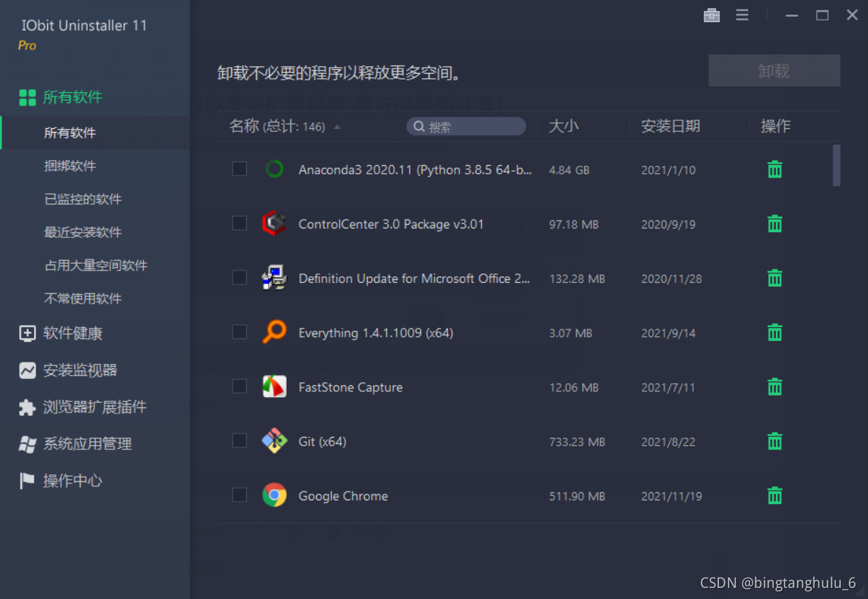Open 安装监视器 section label

(x=80, y=371)
